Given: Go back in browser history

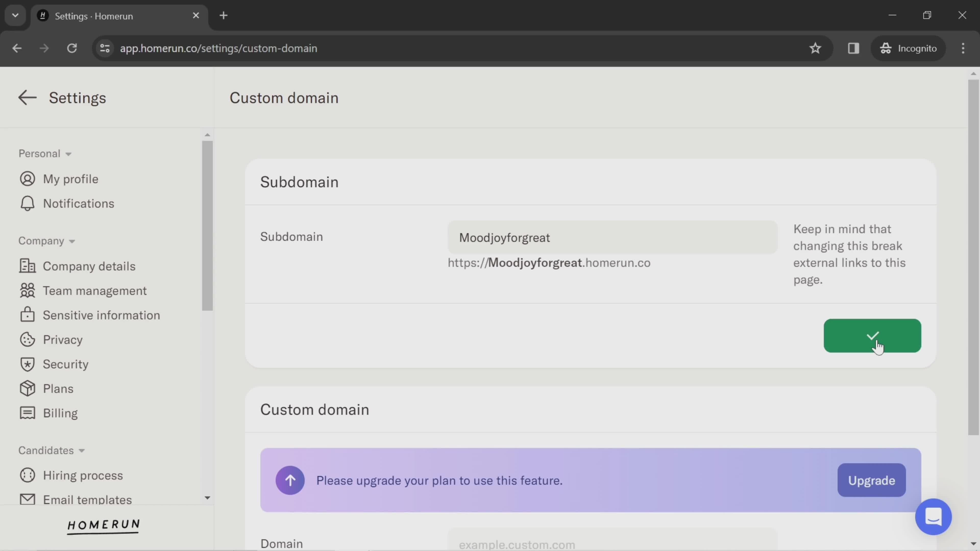Looking at the screenshot, I should click(x=17, y=48).
